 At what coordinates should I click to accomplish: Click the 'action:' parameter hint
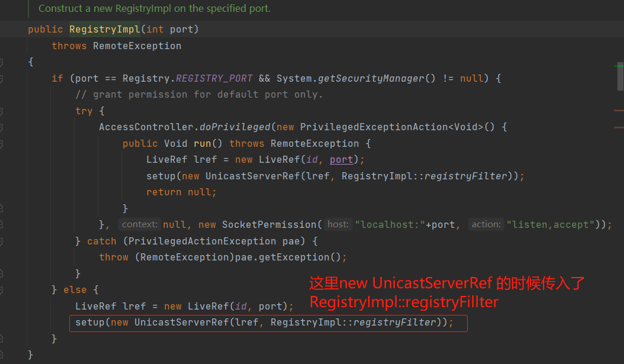coord(486,224)
